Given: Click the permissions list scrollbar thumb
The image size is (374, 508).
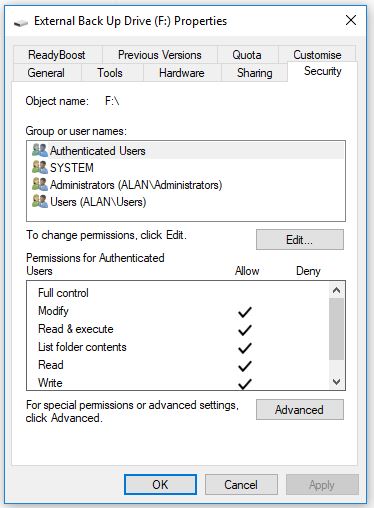Looking at the screenshot, I should tap(336, 329).
